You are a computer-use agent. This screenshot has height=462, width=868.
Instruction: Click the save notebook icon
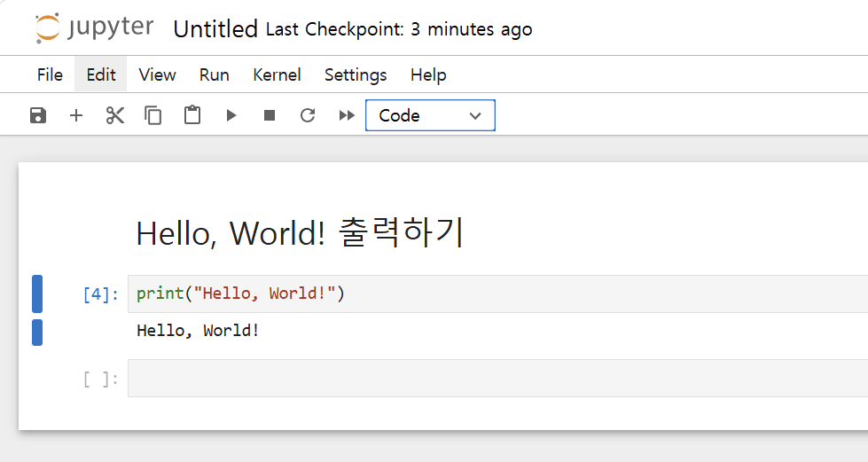[38, 115]
